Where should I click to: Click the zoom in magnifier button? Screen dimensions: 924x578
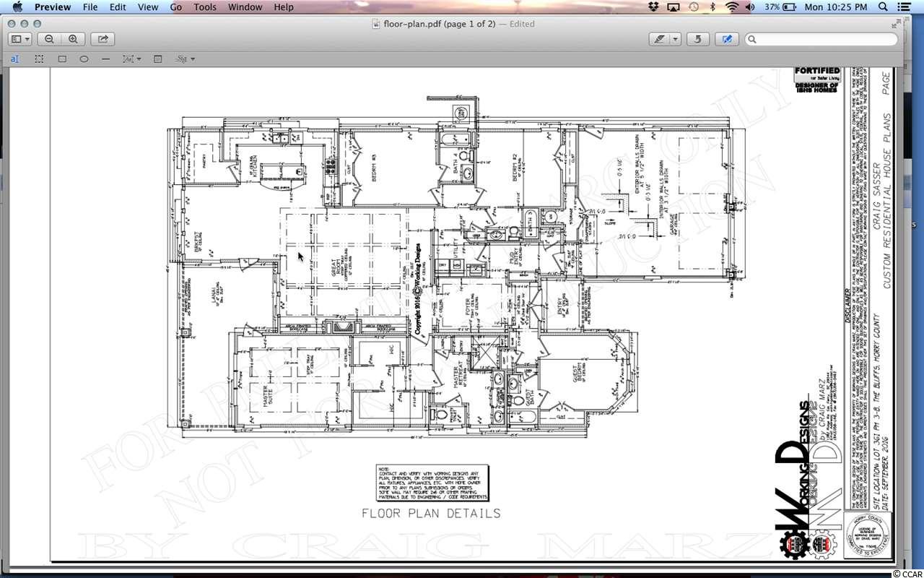[x=73, y=40]
